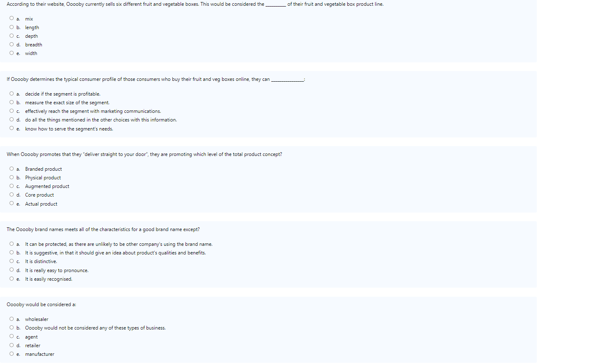Screen dimensions: 607x364
Task: Choose 'It is suggestive' brand name answer
Action: coord(11,252)
